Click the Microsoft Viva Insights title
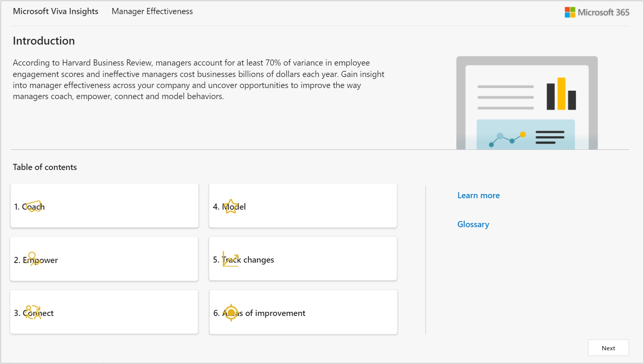Image resolution: width=644 pixels, height=364 pixels. point(56,11)
